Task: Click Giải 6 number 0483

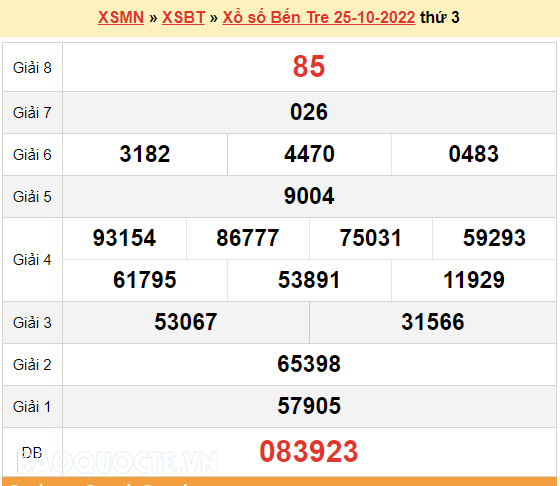Action: (x=474, y=154)
